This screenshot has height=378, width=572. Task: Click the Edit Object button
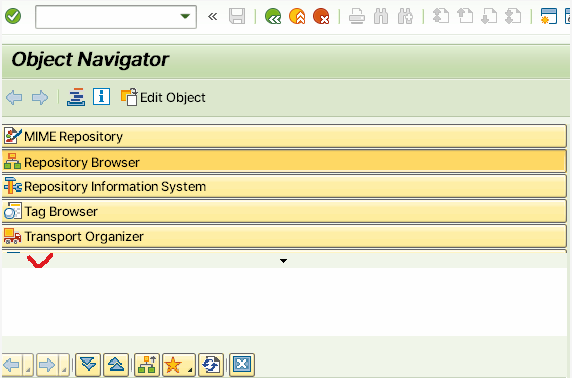(163, 97)
